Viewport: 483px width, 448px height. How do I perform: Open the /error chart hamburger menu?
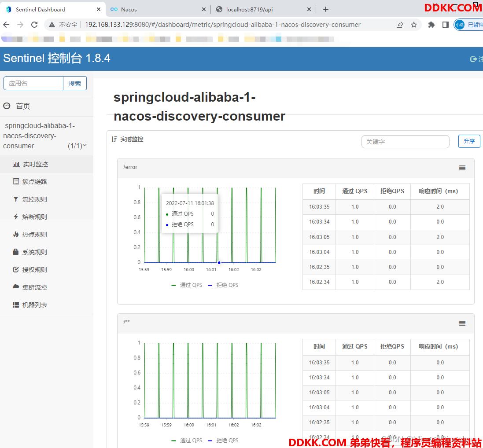pyautogui.click(x=462, y=168)
